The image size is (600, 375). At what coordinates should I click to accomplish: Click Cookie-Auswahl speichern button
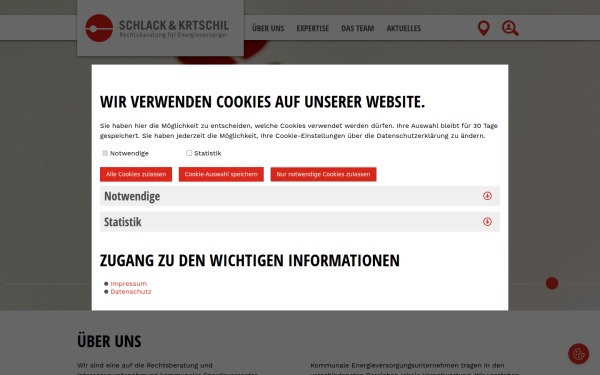click(221, 174)
